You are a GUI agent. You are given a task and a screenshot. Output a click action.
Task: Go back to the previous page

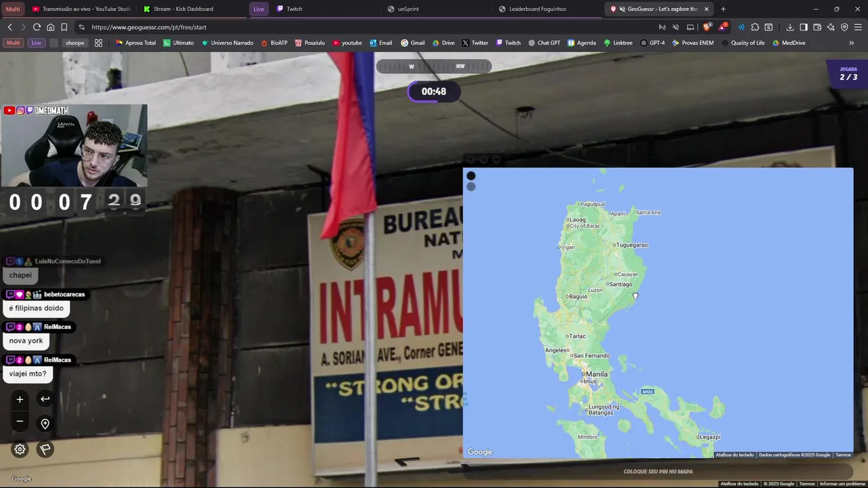pyautogui.click(x=9, y=27)
